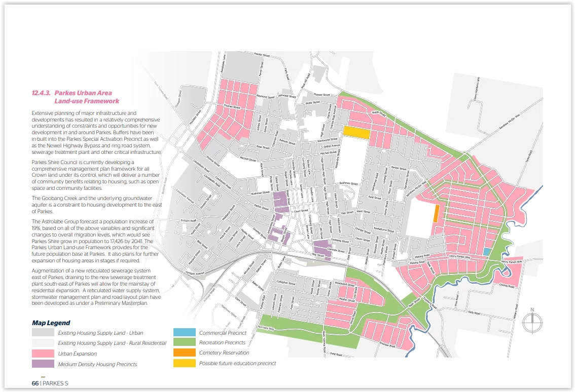
Task: Click the orange cemetery reservation block on map
Action: pos(436,213)
